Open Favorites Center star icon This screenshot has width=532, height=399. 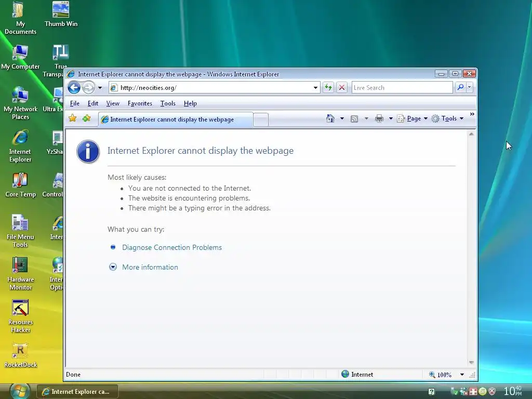[72, 118]
